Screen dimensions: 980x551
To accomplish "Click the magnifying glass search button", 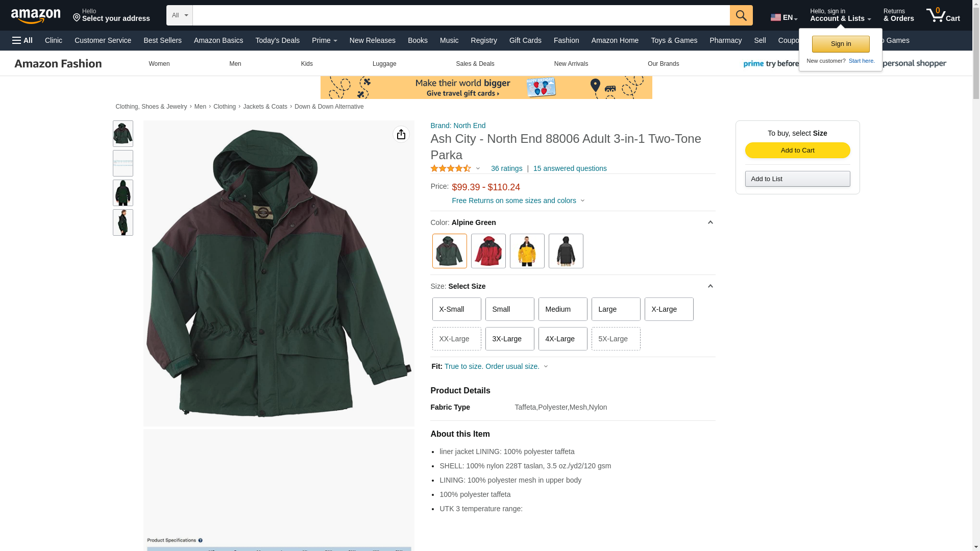I will coord(741,15).
